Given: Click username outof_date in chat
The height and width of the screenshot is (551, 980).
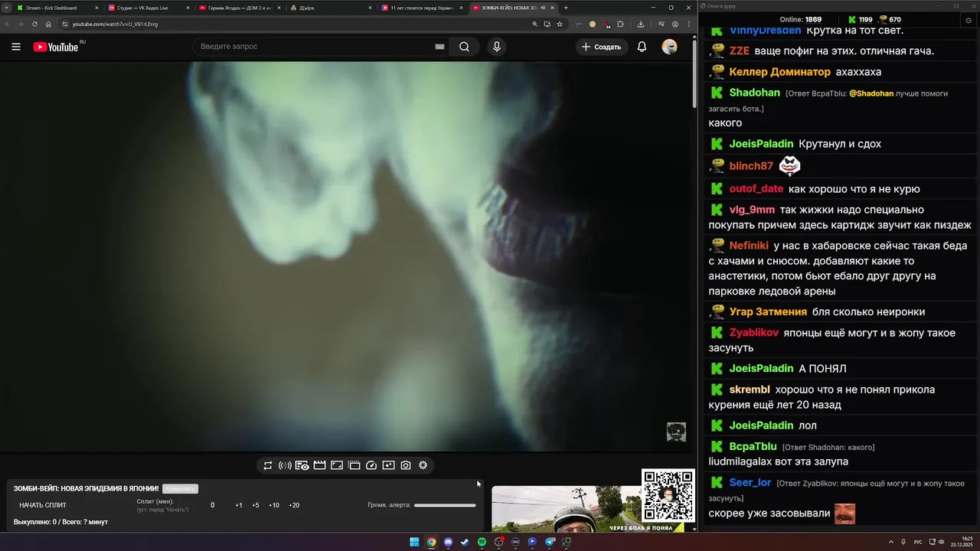Looking at the screenshot, I should click(x=756, y=189).
